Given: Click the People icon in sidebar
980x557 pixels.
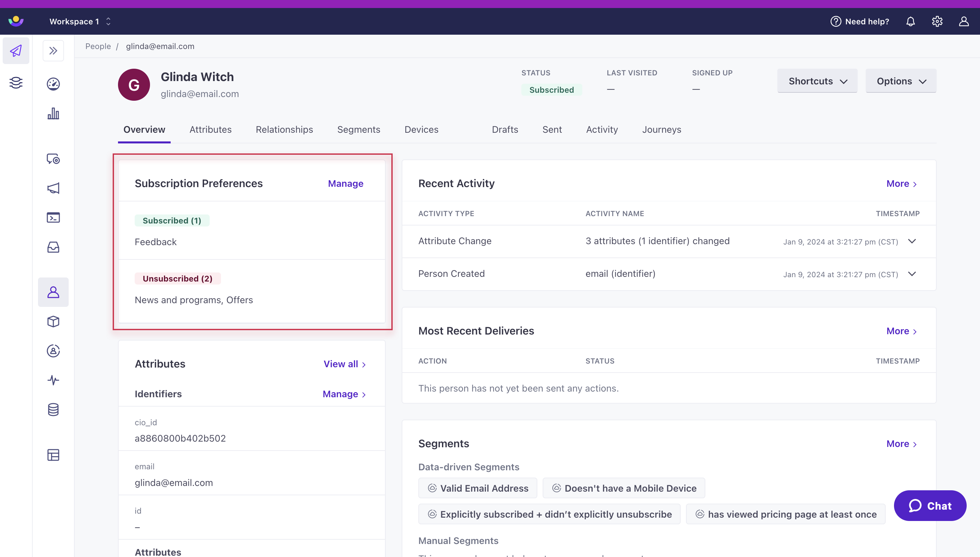Looking at the screenshot, I should [x=53, y=292].
